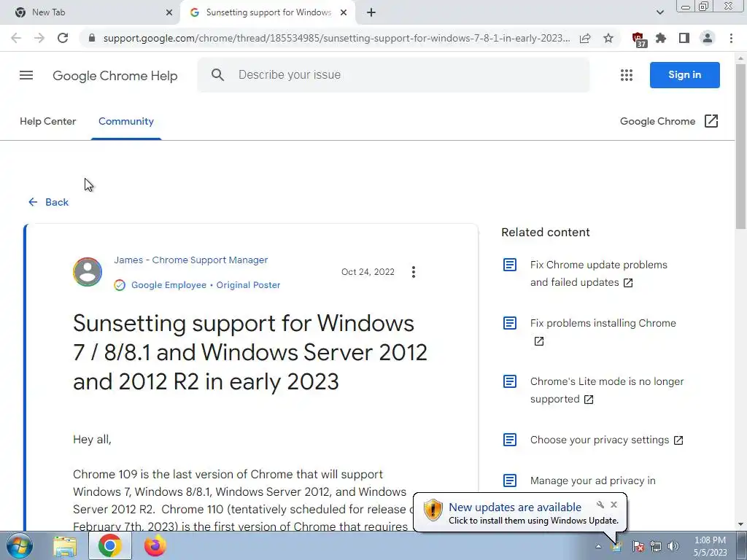Image resolution: width=747 pixels, height=560 pixels.
Task: Click the page vertical scrollbar thumb
Action: (x=741, y=147)
